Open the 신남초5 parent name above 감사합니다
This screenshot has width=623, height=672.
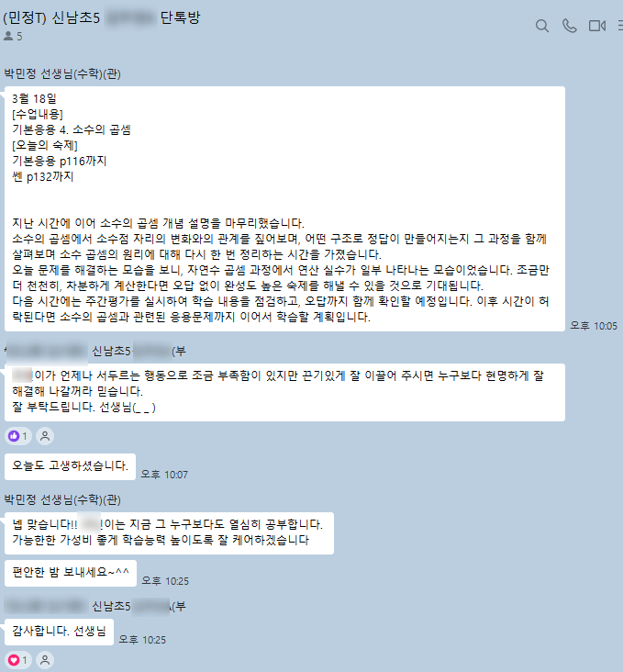coord(95,606)
